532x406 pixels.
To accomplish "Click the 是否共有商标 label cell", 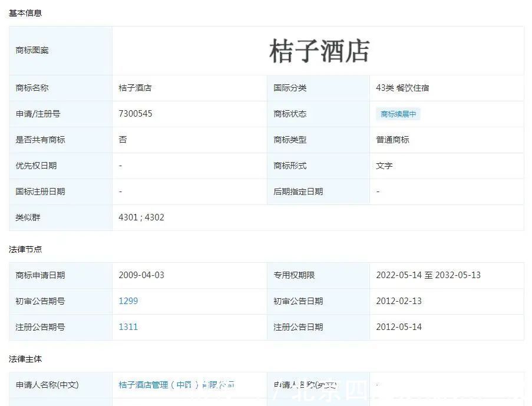I will point(61,140).
